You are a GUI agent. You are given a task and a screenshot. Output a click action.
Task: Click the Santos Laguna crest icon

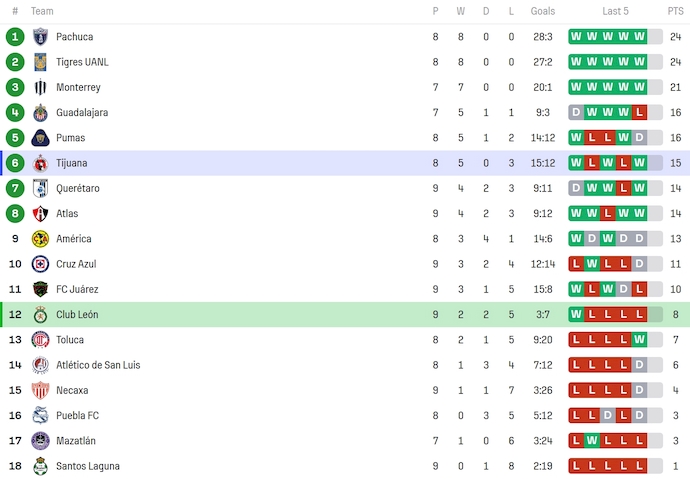click(41, 466)
